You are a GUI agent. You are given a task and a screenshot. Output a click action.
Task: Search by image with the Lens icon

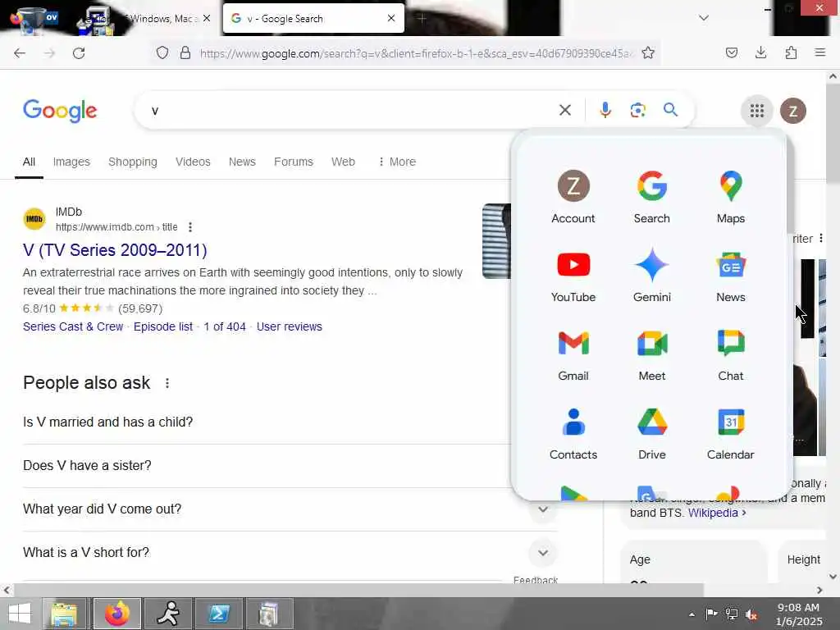pyautogui.click(x=637, y=111)
